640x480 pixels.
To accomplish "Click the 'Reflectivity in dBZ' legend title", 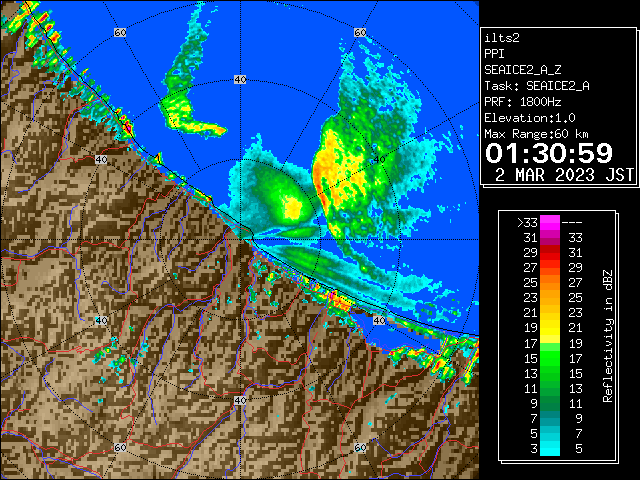I will [607, 336].
